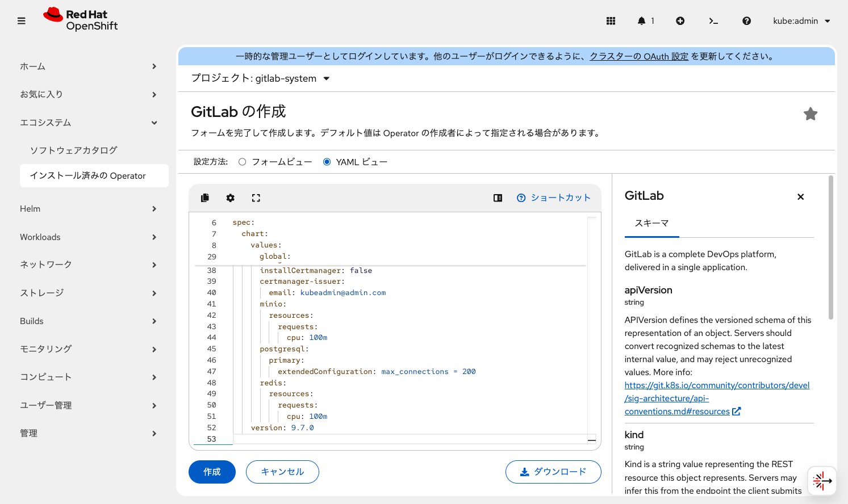The width and height of the screenshot is (848, 504).
Task: Open the help question mark icon
Action: tap(746, 20)
